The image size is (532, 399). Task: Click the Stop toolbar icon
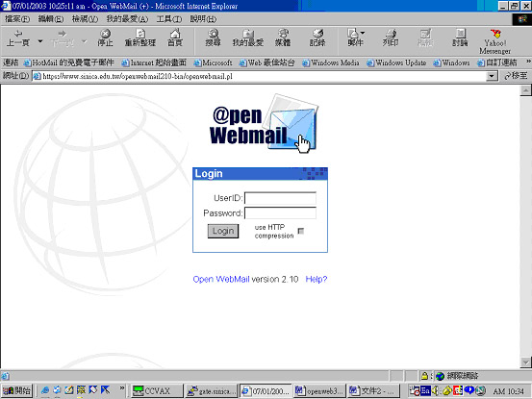(x=105, y=37)
